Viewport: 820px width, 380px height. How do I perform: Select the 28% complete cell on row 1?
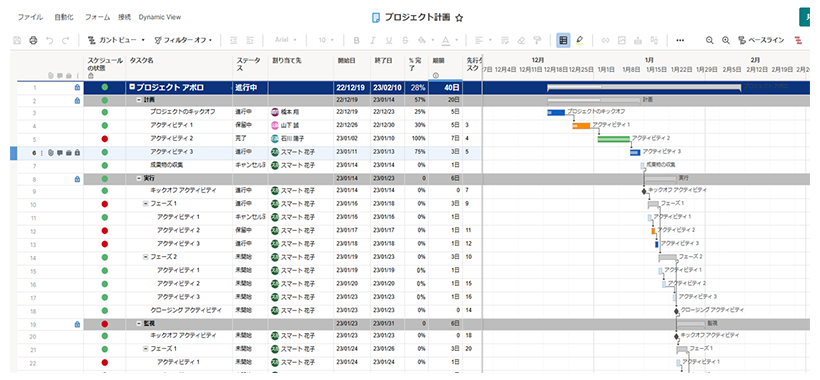point(416,88)
